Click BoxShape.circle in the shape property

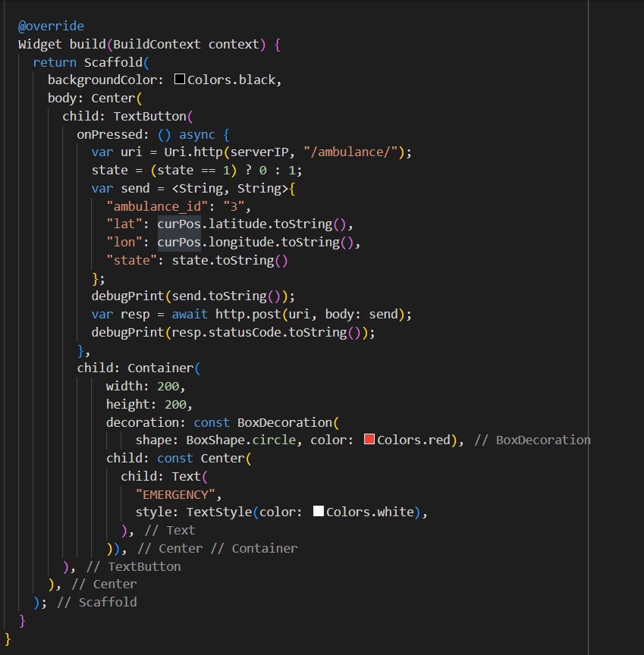click(241, 440)
